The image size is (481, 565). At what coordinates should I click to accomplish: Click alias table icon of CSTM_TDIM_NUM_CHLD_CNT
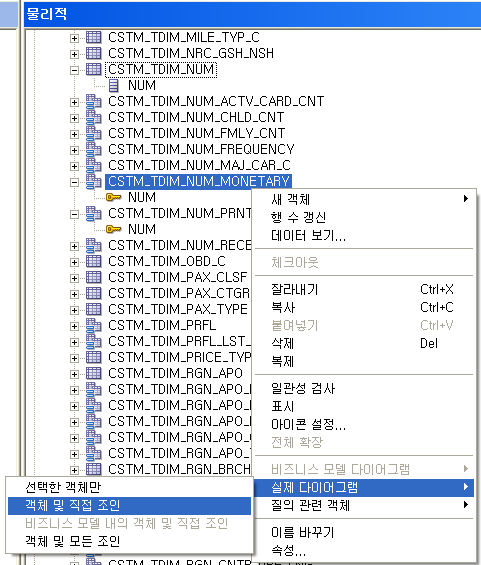94,117
